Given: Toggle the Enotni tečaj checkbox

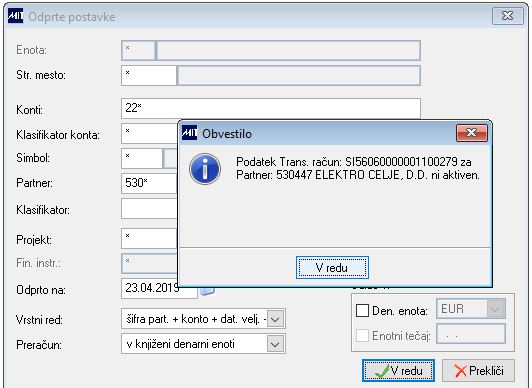Looking at the screenshot, I should click(362, 335).
